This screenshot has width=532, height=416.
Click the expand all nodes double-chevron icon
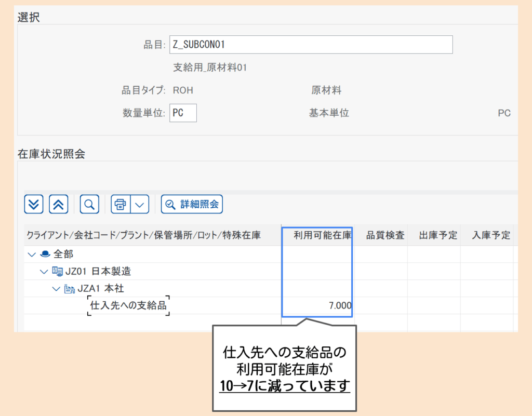click(x=34, y=204)
